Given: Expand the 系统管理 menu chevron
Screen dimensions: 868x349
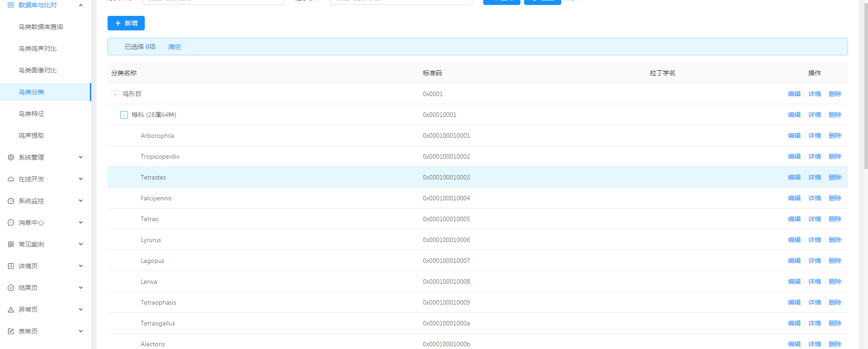Looking at the screenshot, I should pyautogui.click(x=81, y=157).
